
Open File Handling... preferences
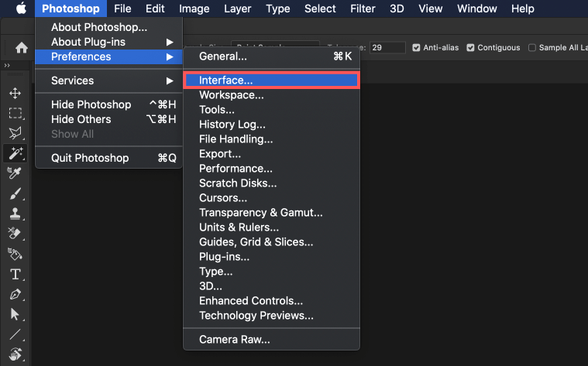[271, 139]
